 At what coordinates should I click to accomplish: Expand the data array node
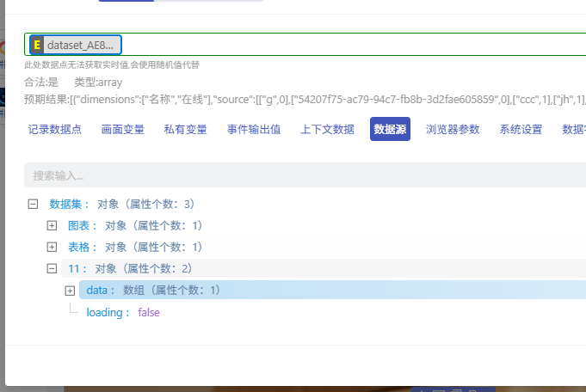point(70,291)
